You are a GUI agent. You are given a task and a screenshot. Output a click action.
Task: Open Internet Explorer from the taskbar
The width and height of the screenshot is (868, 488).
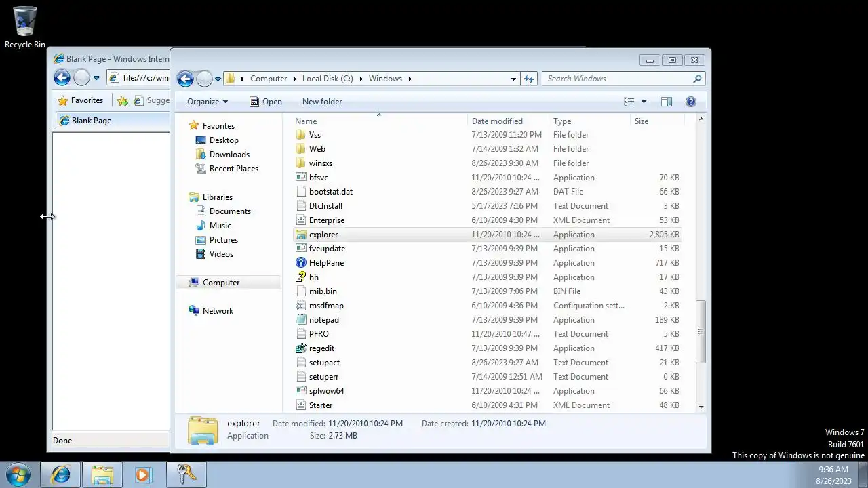pyautogui.click(x=61, y=474)
